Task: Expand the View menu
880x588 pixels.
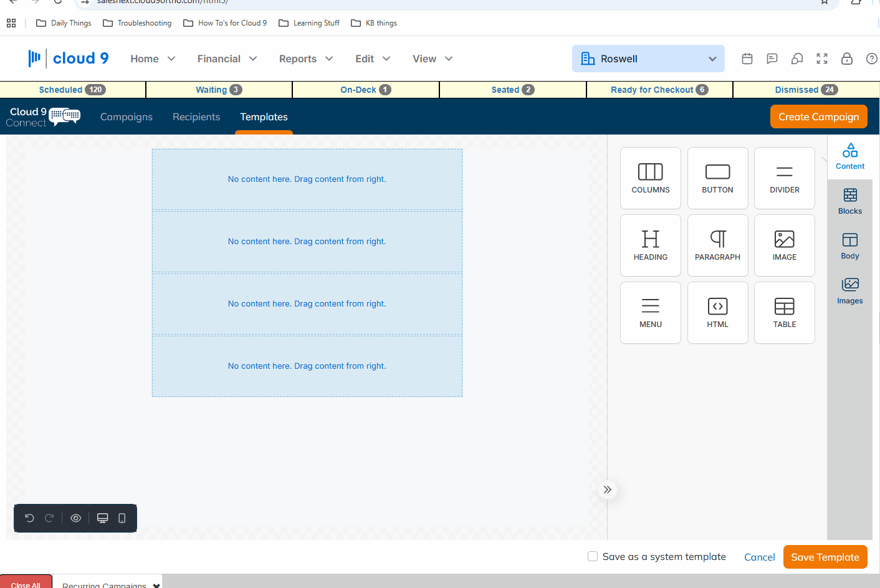Action: [433, 59]
